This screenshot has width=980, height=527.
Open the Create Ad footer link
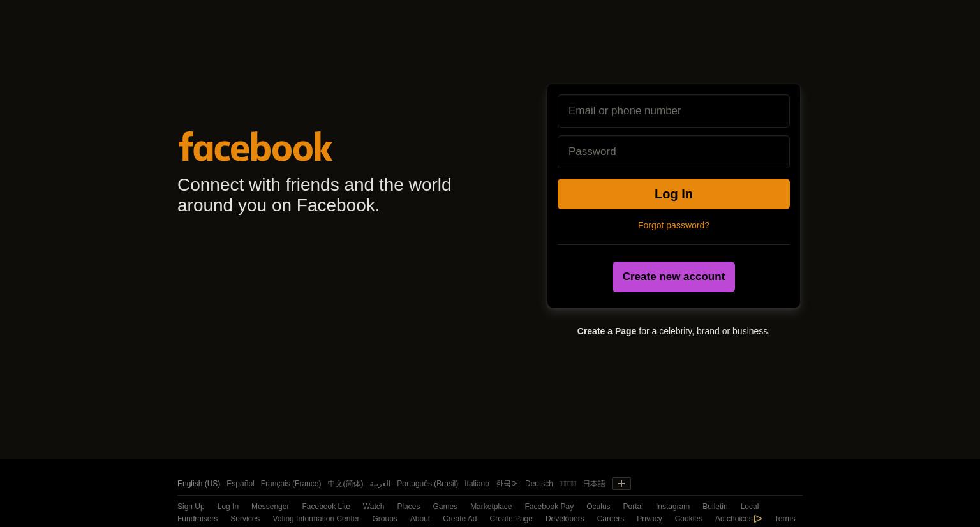click(x=459, y=519)
